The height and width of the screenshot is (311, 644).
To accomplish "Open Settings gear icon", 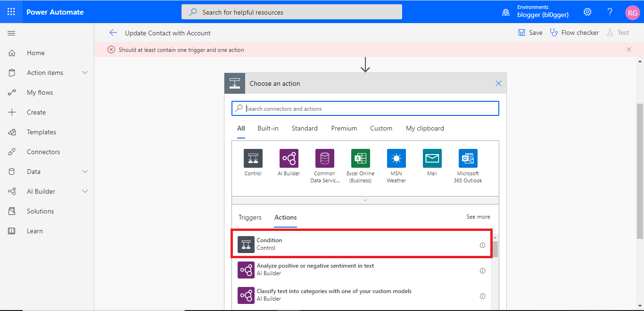I will click(x=587, y=12).
